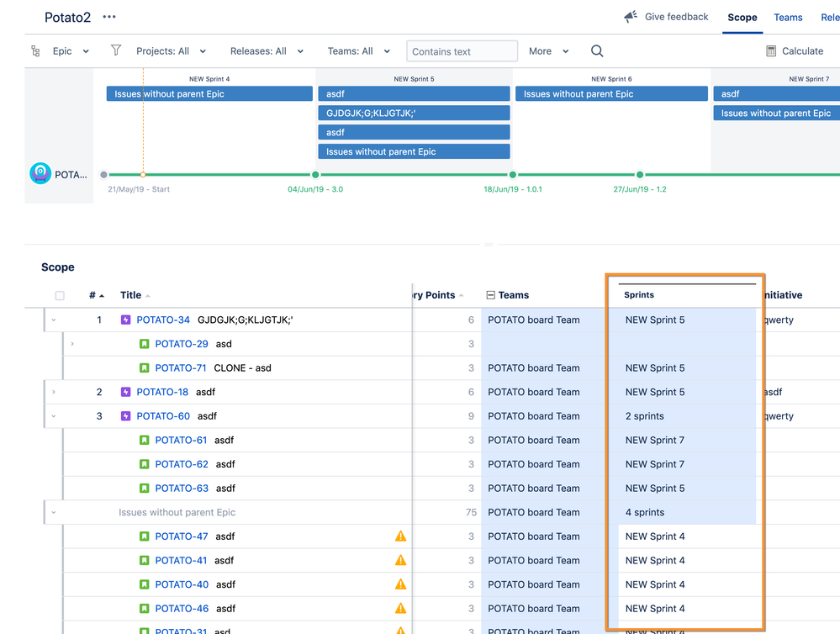The image size is (840, 634).
Task: Click the 04/Jun/19 release 3.0 marker
Action: pos(315,175)
